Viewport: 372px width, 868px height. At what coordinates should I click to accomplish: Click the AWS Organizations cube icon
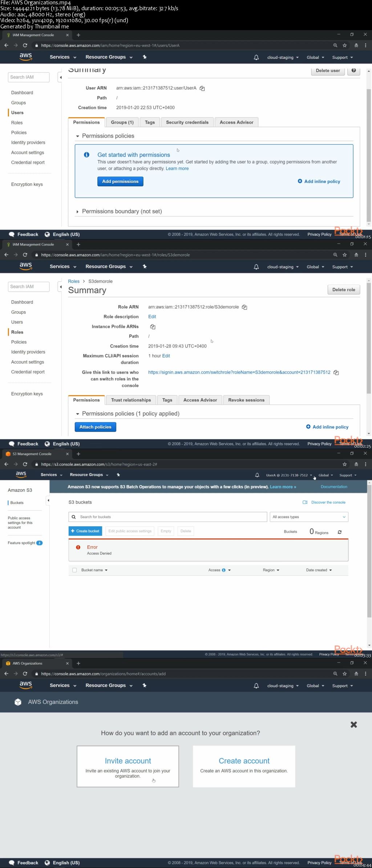18,702
